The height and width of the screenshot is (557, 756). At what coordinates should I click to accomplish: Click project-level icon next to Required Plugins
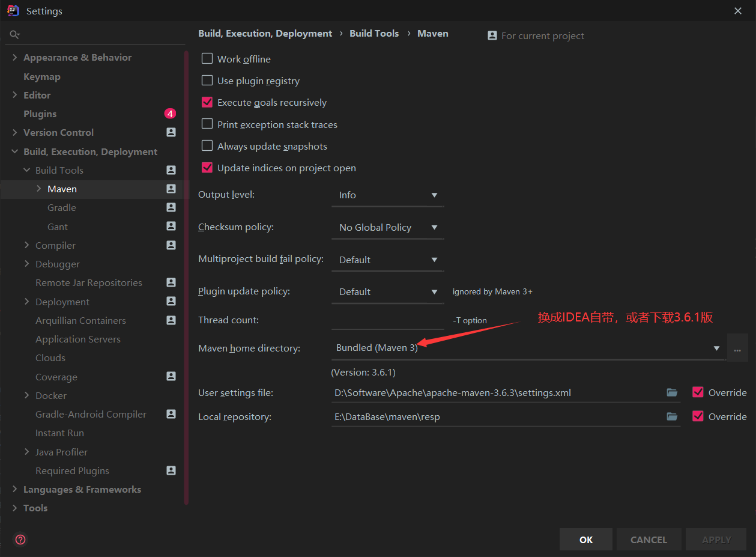[171, 470]
